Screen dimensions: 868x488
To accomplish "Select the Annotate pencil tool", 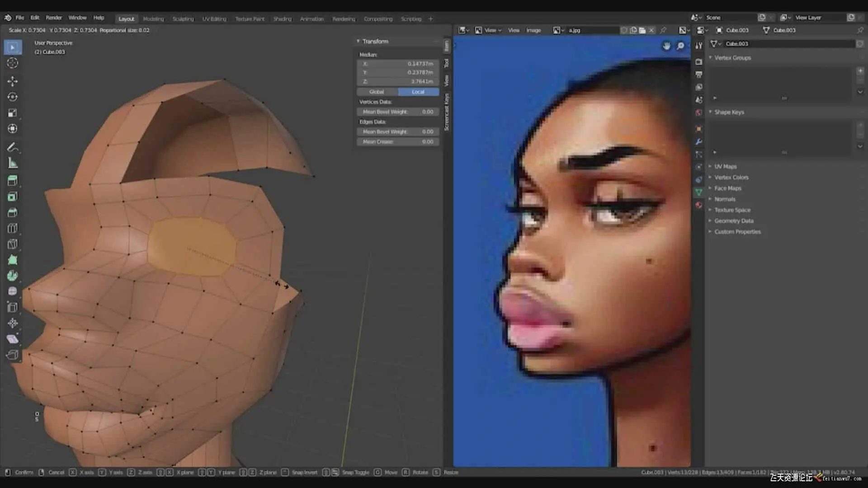I will [x=13, y=147].
